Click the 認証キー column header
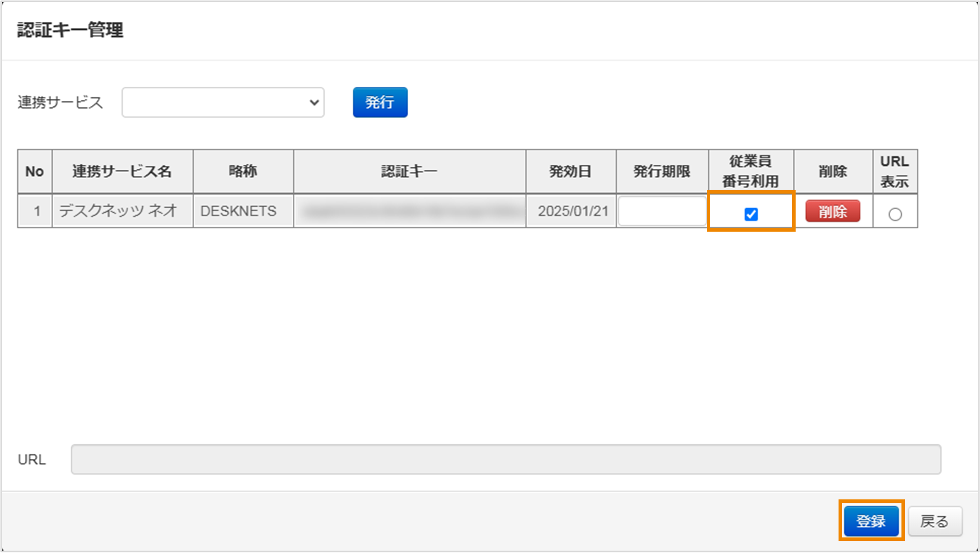980x555 pixels. point(409,171)
